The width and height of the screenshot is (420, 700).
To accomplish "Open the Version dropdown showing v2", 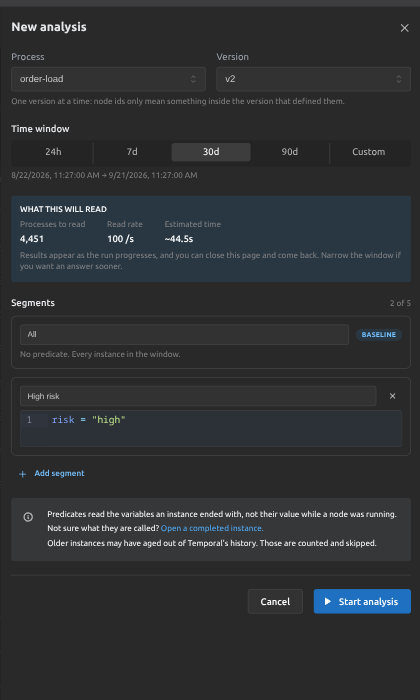I will [313, 79].
